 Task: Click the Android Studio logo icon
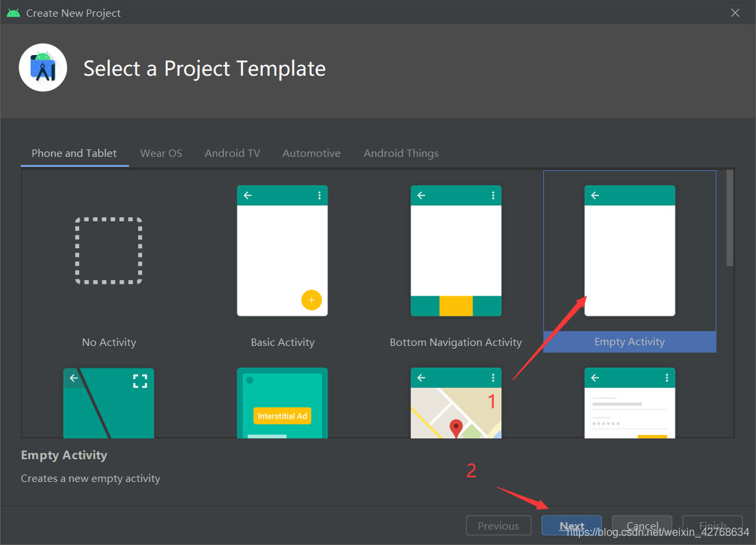(43, 68)
